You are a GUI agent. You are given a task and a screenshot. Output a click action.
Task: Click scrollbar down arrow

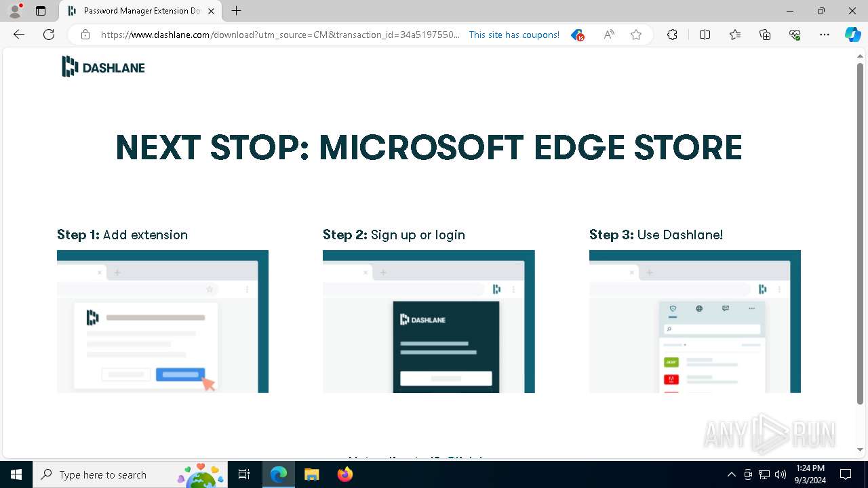click(861, 449)
